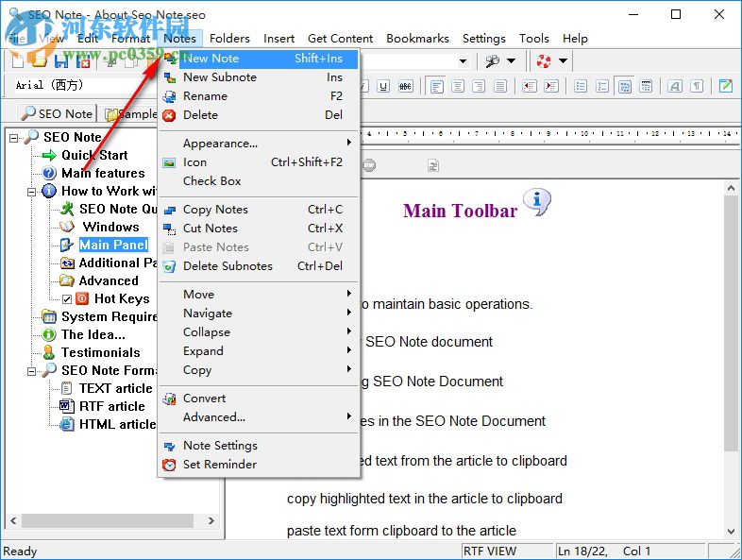This screenshot has height=560, width=742.
Task: Click the Save document floppy icon
Action: (x=62, y=61)
